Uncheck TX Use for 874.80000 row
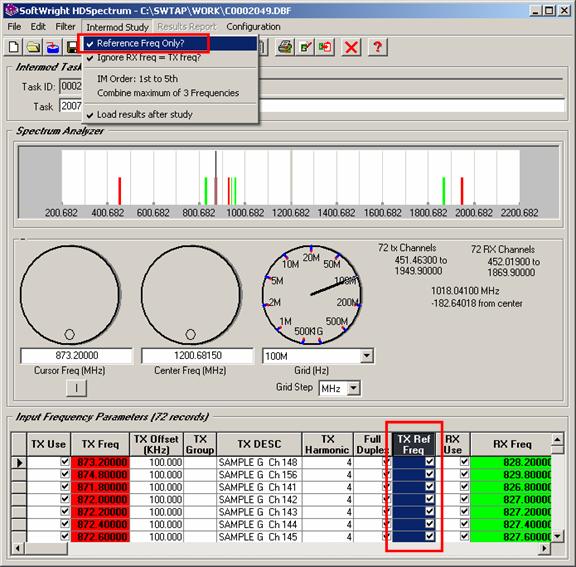Image resolution: width=576 pixels, height=567 pixels. [x=65, y=474]
